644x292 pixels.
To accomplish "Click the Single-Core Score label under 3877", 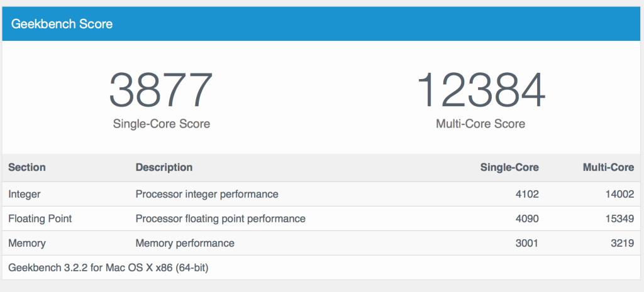I will point(162,124).
